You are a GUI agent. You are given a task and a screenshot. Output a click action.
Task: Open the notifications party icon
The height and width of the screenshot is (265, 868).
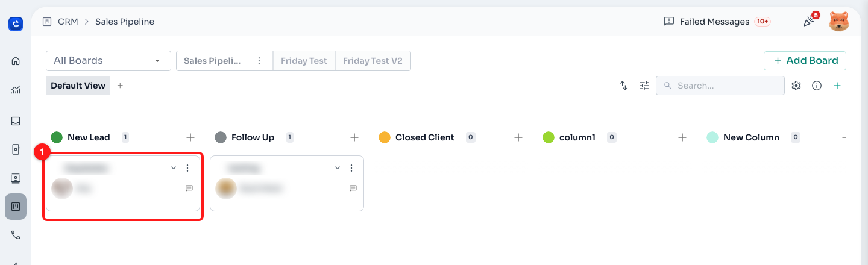point(810,21)
